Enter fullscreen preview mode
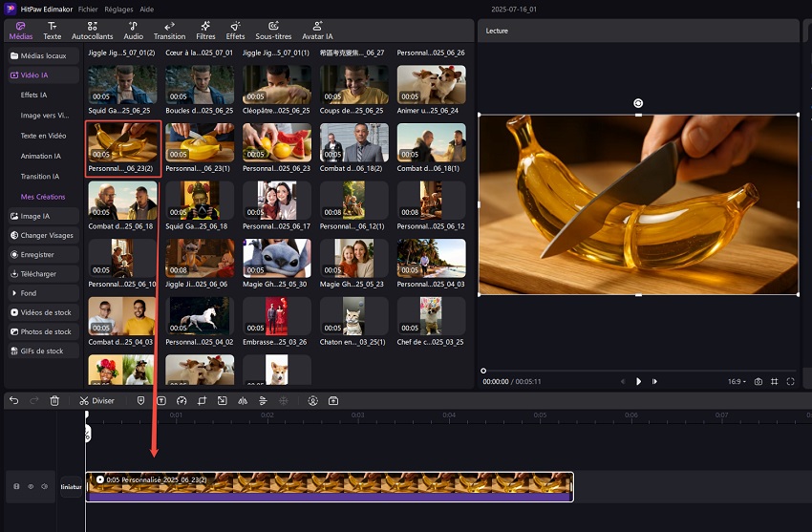 (x=791, y=381)
